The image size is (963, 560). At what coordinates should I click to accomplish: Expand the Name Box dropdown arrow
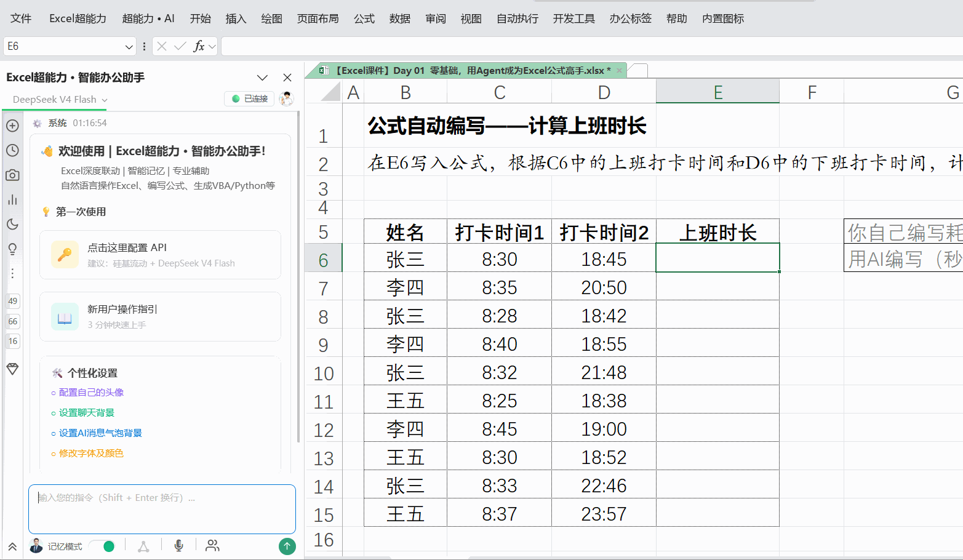tap(129, 46)
